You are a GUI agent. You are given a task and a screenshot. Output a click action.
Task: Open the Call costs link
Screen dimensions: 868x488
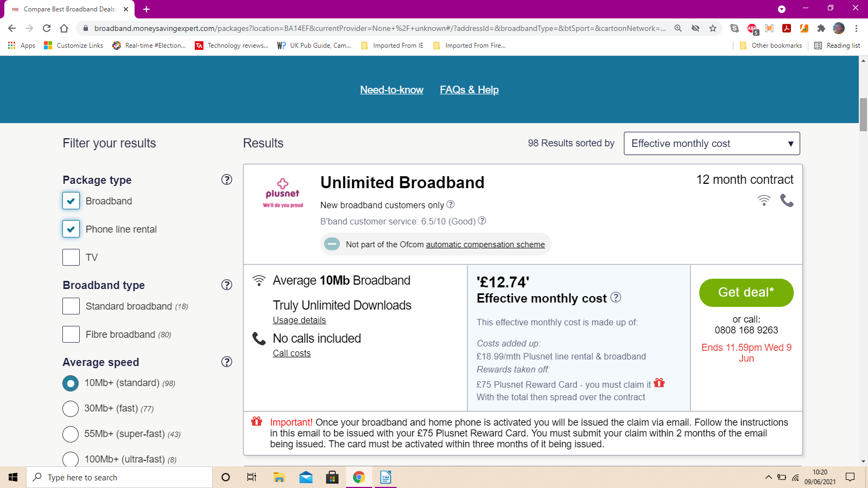coord(292,353)
